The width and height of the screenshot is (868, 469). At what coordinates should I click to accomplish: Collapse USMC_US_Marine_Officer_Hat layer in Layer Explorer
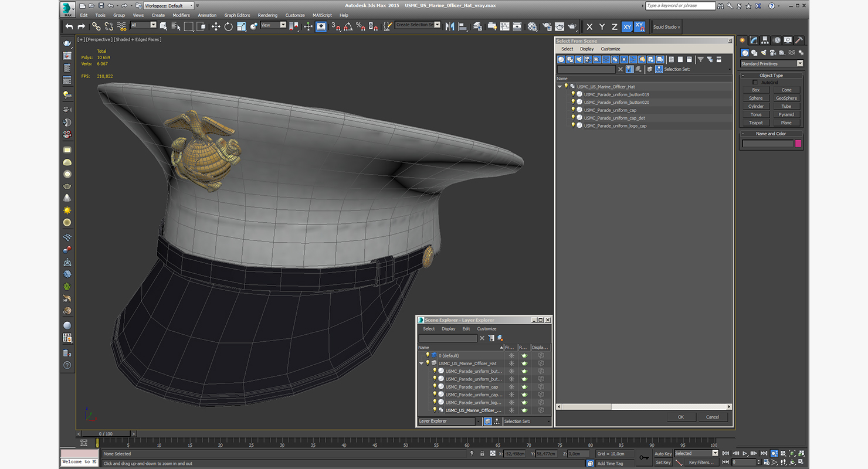tap(421, 363)
